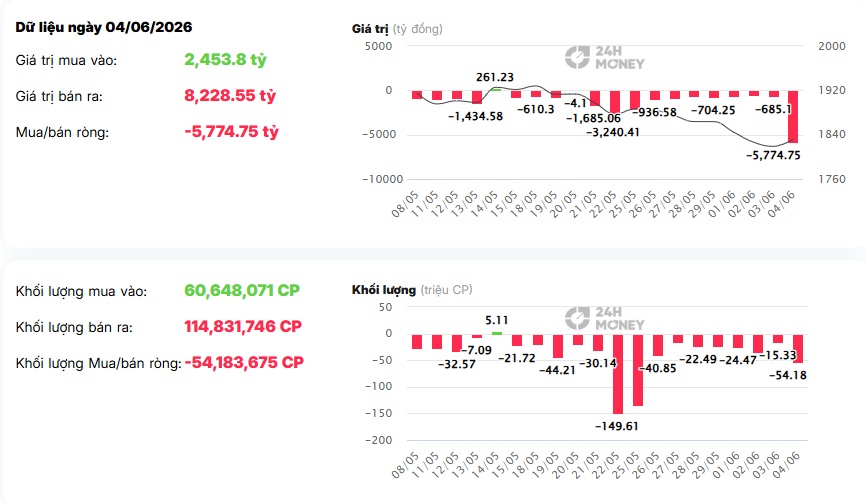Click the buy volume 60,648,071 CP figure
The image size is (865, 504).
point(242,291)
